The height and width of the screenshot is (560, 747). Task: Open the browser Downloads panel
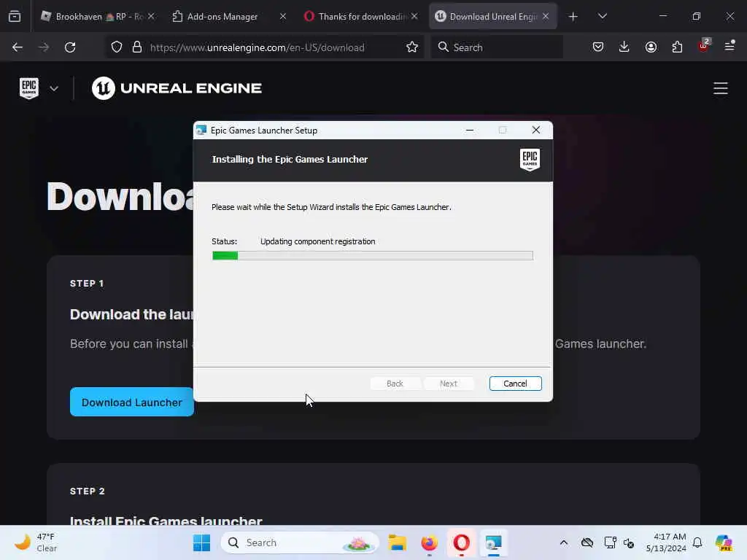624,47
